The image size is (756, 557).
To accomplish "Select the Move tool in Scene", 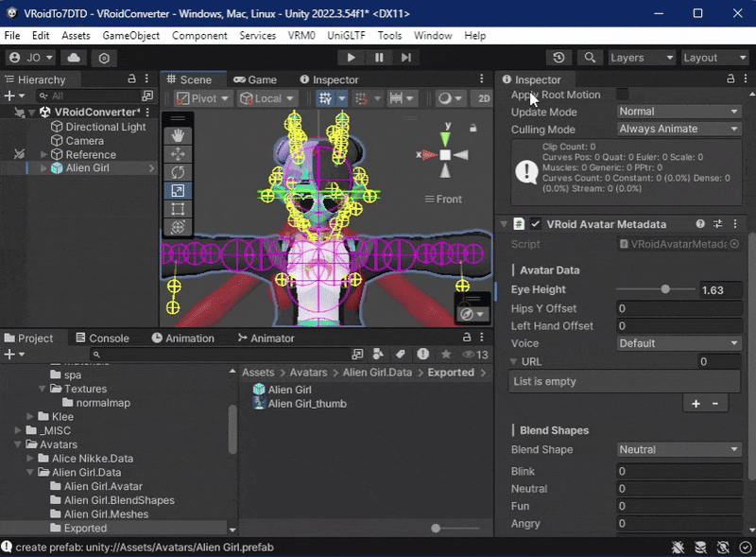I will (x=178, y=154).
